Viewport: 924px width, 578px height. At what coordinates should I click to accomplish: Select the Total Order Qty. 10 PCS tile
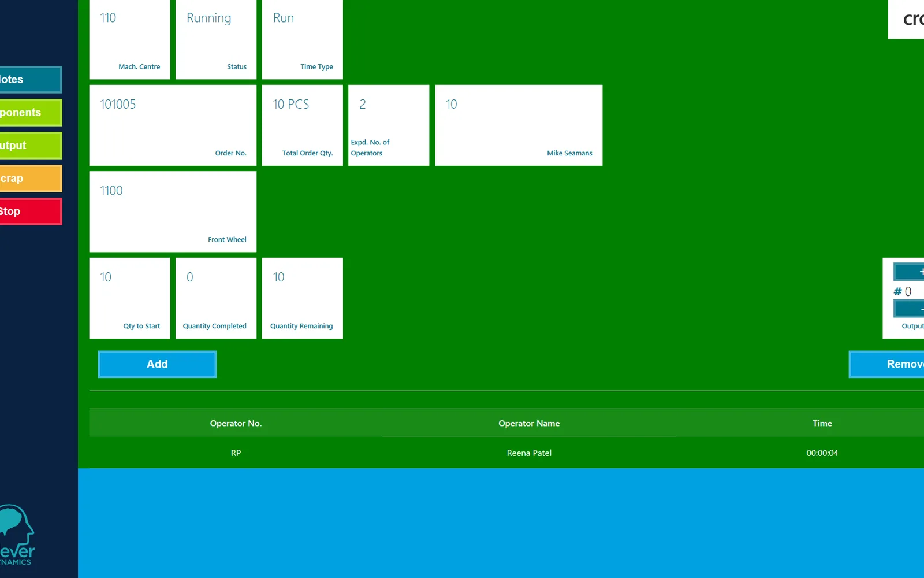click(303, 125)
